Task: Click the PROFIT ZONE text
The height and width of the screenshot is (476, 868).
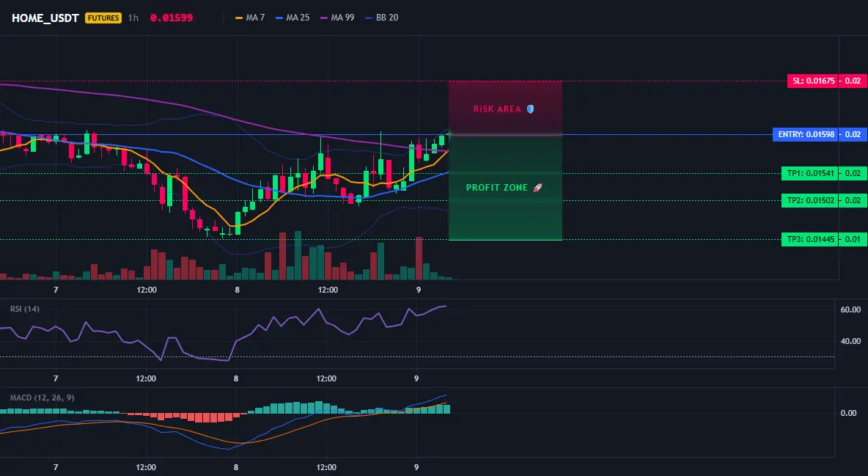Action: tap(496, 188)
